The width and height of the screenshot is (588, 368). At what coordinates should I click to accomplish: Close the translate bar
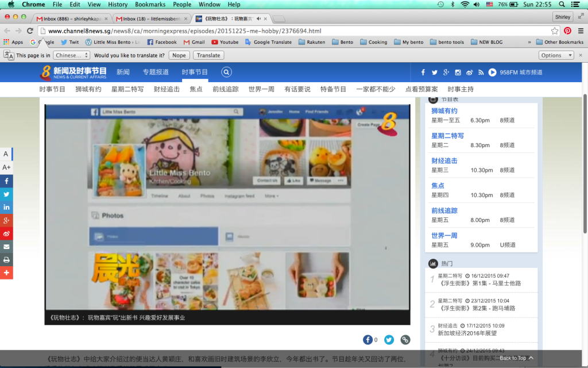pos(581,55)
